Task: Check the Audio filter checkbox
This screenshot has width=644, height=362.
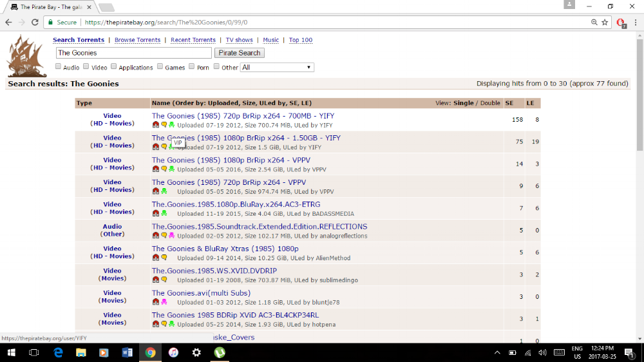Action: coord(58,66)
